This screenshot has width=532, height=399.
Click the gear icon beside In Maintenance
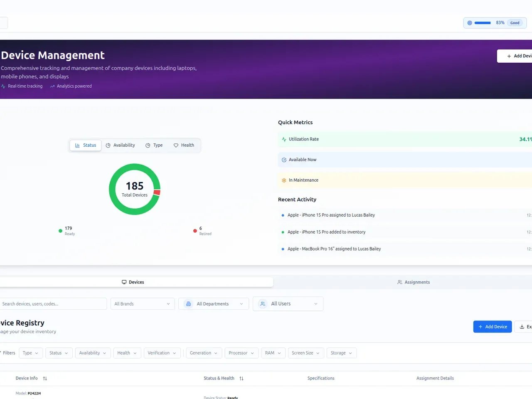coord(284,180)
